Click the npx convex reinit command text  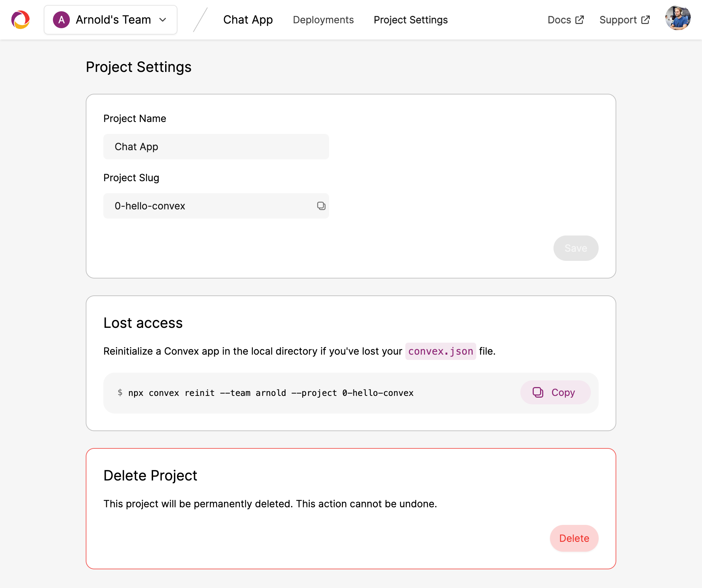pos(271,393)
